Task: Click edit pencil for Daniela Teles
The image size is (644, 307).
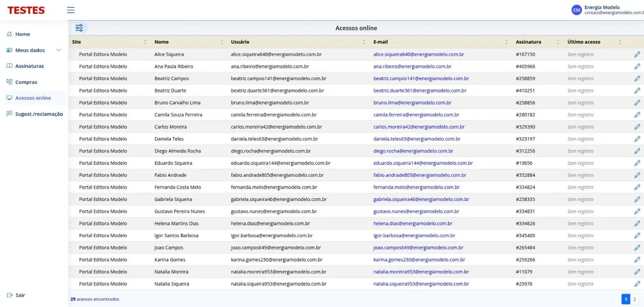Action: click(637, 139)
